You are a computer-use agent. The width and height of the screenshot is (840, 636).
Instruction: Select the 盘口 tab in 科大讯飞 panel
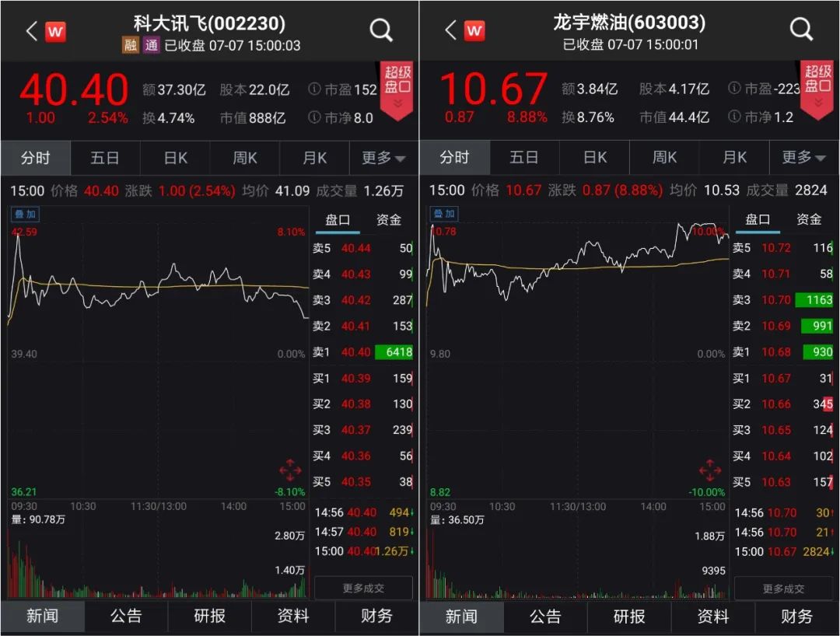[338, 220]
